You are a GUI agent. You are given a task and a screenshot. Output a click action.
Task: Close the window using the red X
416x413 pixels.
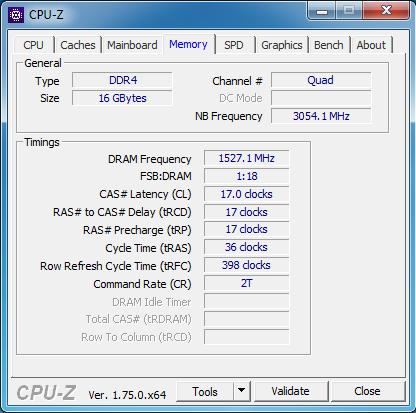386,11
